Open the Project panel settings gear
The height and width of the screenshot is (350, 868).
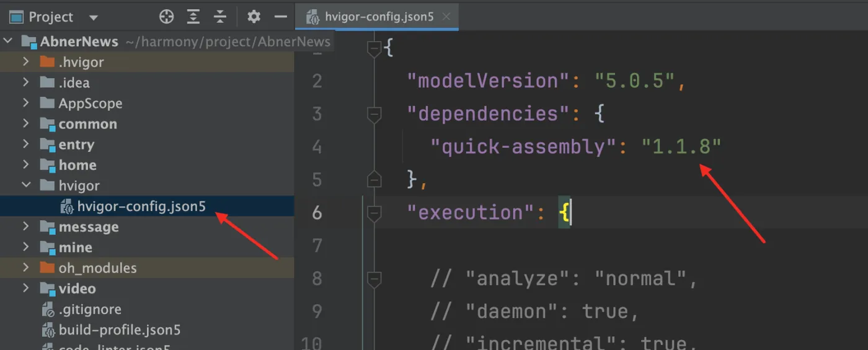click(x=254, y=17)
